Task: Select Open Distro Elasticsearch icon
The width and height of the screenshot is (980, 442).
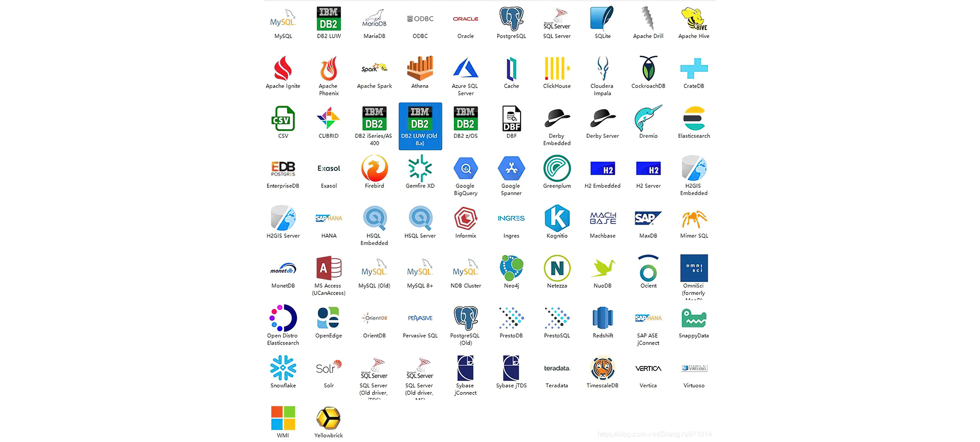Action: point(283,319)
